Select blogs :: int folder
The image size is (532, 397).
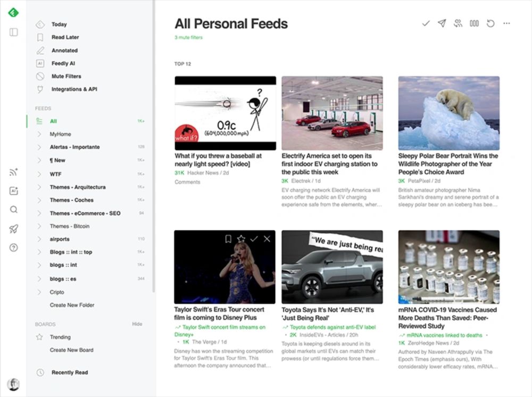point(63,265)
